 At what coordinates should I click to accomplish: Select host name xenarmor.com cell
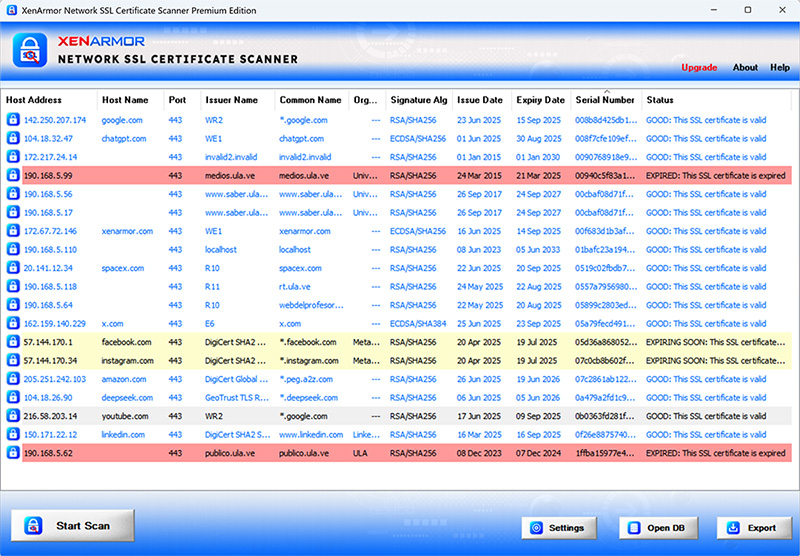click(127, 231)
